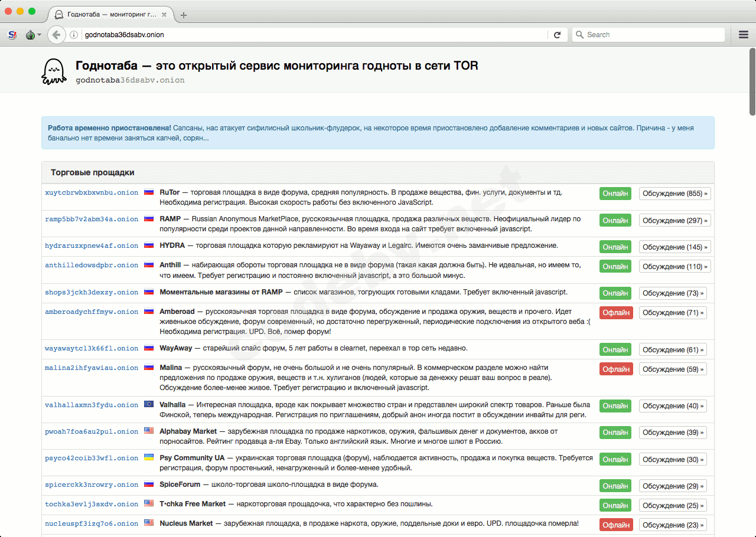Open Обсуждение (297) for RAMP
This screenshot has height=537, width=756.
tap(675, 220)
